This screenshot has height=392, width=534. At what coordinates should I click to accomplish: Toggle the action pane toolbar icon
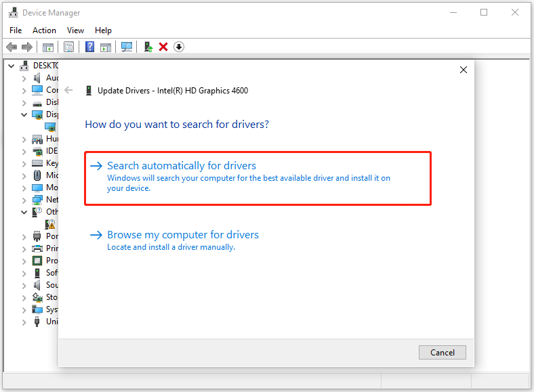pos(106,47)
